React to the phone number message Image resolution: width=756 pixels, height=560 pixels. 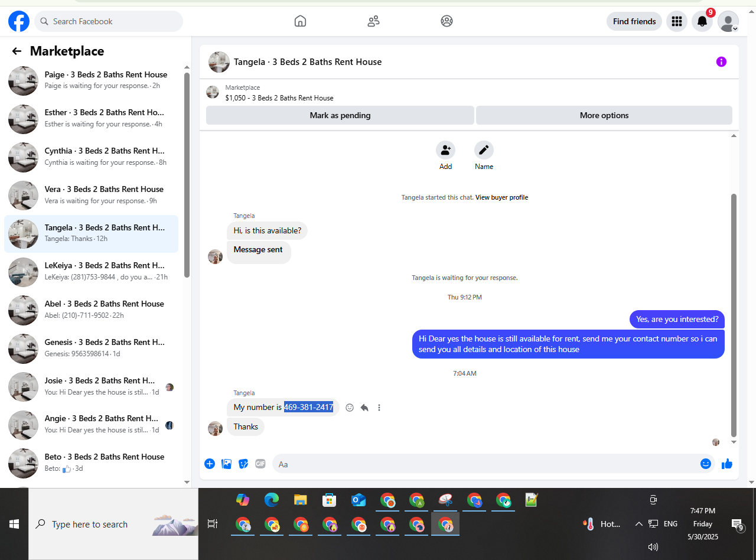click(x=350, y=408)
